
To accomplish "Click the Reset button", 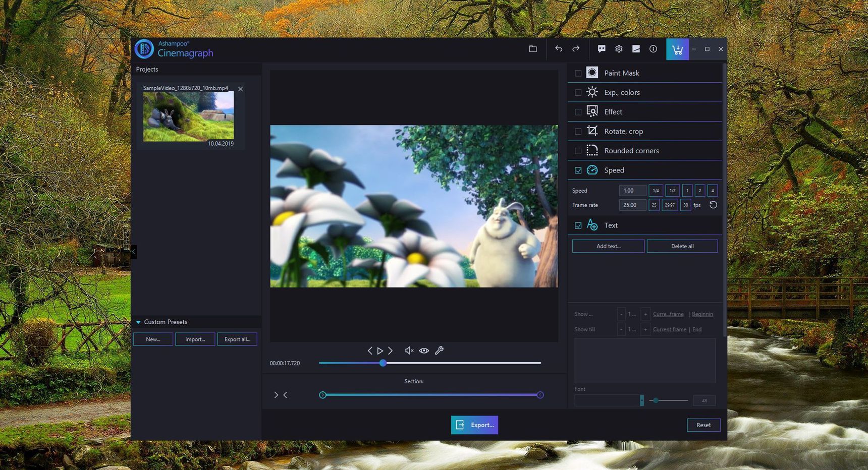I will click(x=703, y=425).
